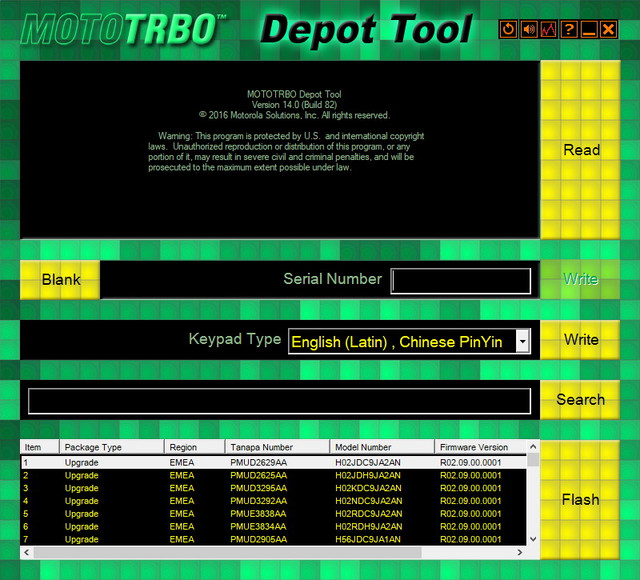Image resolution: width=640 pixels, height=580 pixels.
Task: Click the search text field
Action: pos(280,401)
